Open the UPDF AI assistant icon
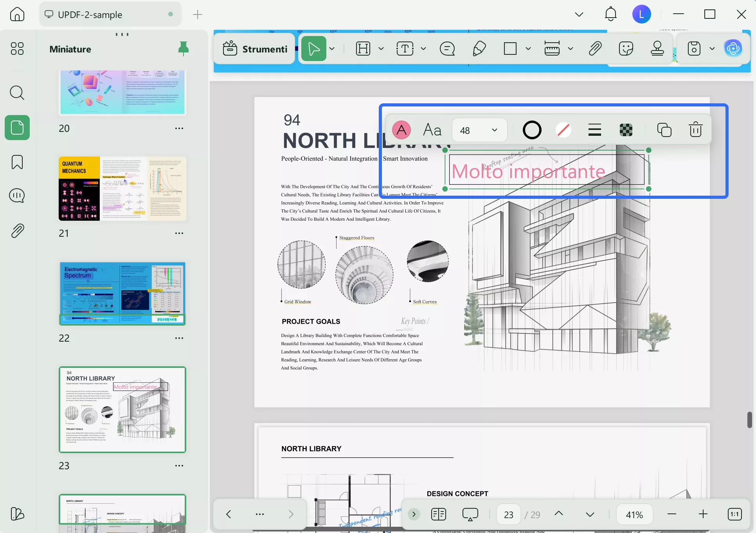The height and width of the screenshot is (533, 756). click(733, 49)
